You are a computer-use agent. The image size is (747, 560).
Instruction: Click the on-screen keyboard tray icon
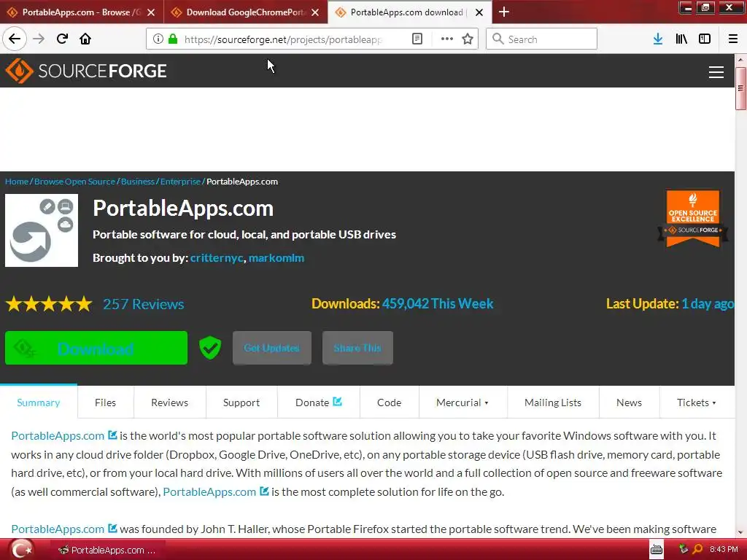pyautogui.click(x=657, y=550)
